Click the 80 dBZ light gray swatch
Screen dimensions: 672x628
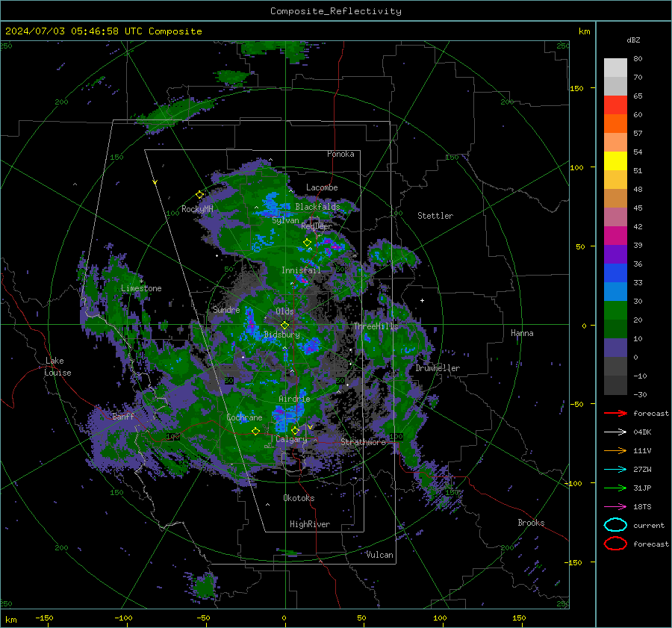pos(615,67)
